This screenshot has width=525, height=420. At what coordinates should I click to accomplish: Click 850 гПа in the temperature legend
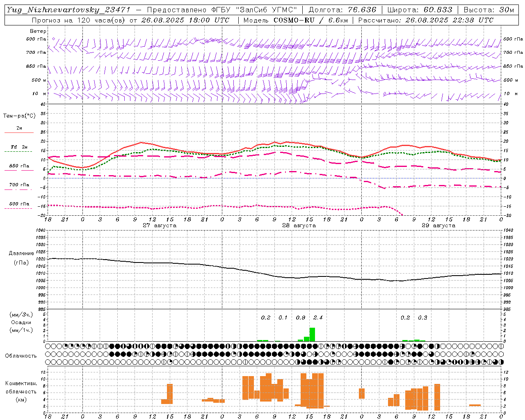(19, 166)
